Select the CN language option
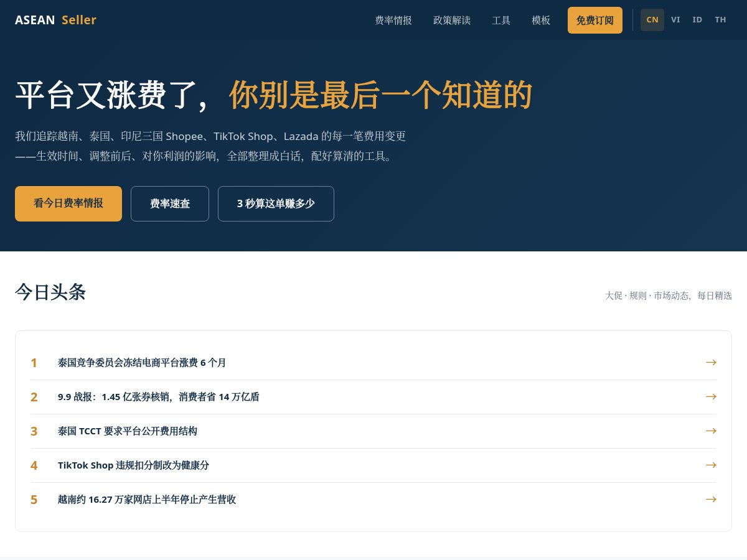 652,20
